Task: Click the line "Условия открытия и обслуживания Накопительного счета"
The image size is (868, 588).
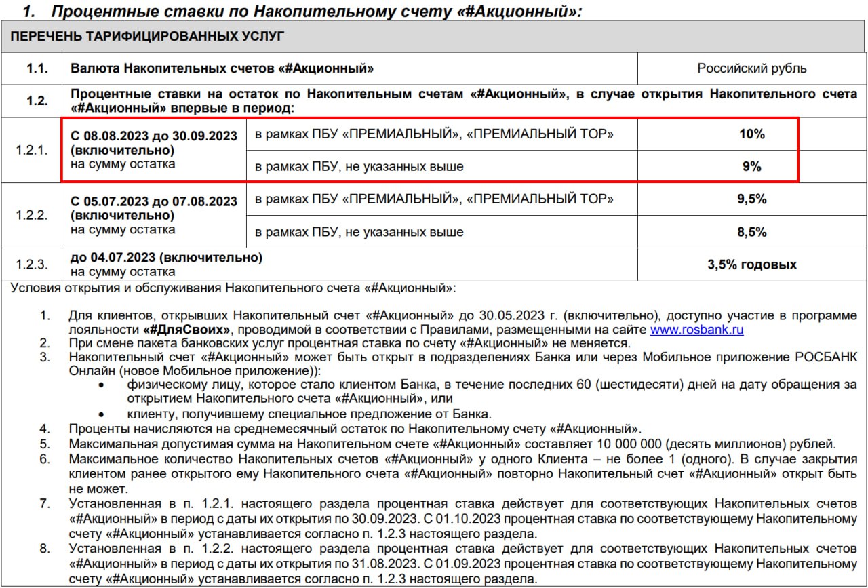Action: [x=233, y=288]
